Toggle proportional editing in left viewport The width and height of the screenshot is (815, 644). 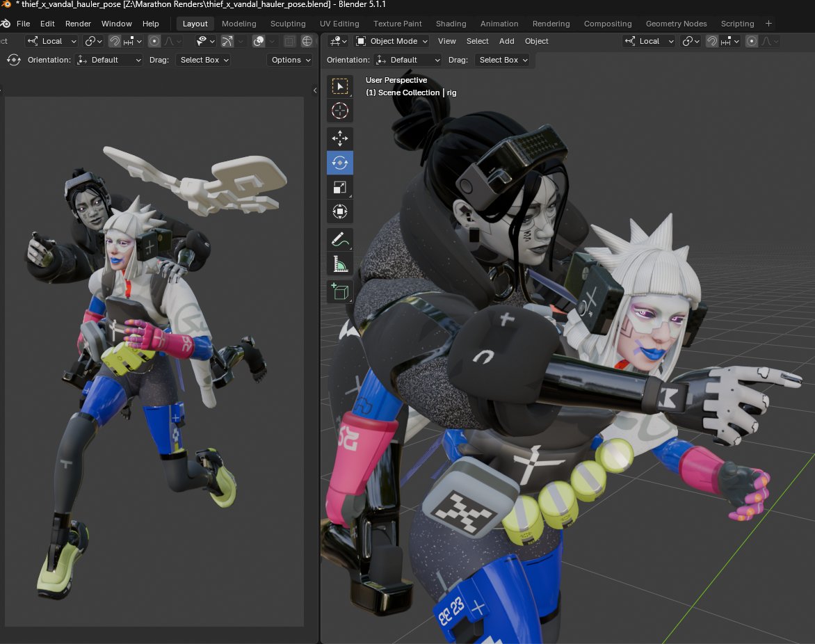point(154,41)
